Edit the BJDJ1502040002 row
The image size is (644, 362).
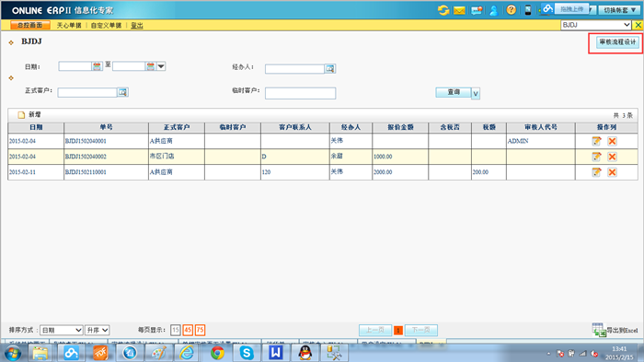[597, 157]
